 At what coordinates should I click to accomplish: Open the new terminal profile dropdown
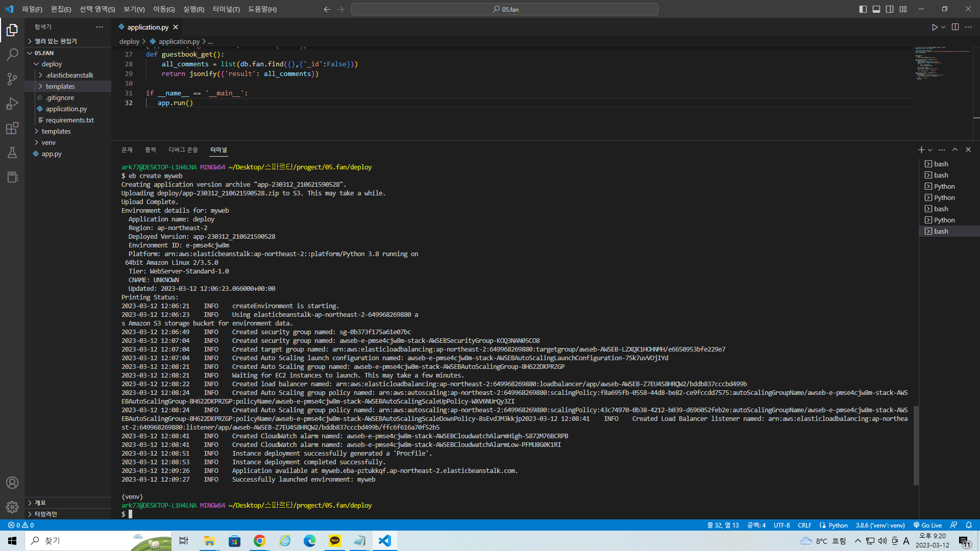pos(930,150)
